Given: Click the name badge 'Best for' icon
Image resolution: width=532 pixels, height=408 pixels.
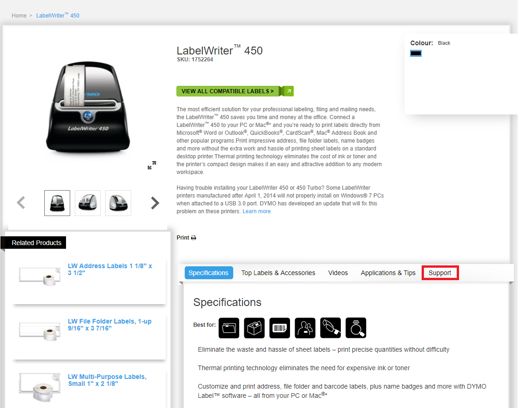Looking at the screenshot, I should pyautogui.click(x=305, y=328).
